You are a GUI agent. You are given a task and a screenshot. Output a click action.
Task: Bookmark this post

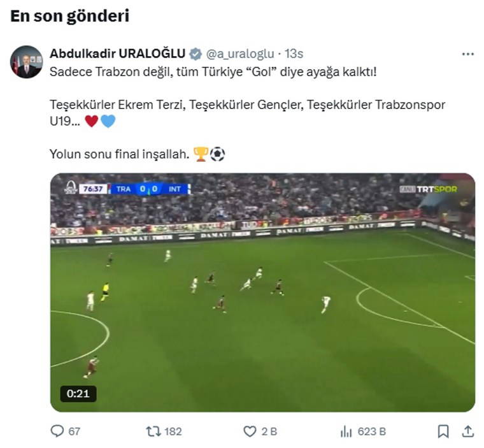click(x=443, y=431)
